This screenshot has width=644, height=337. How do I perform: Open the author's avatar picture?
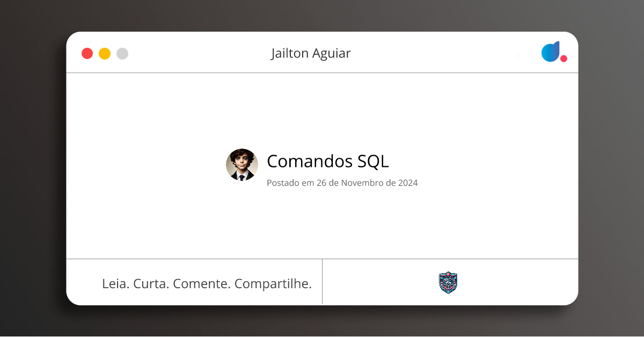[241, 165]
